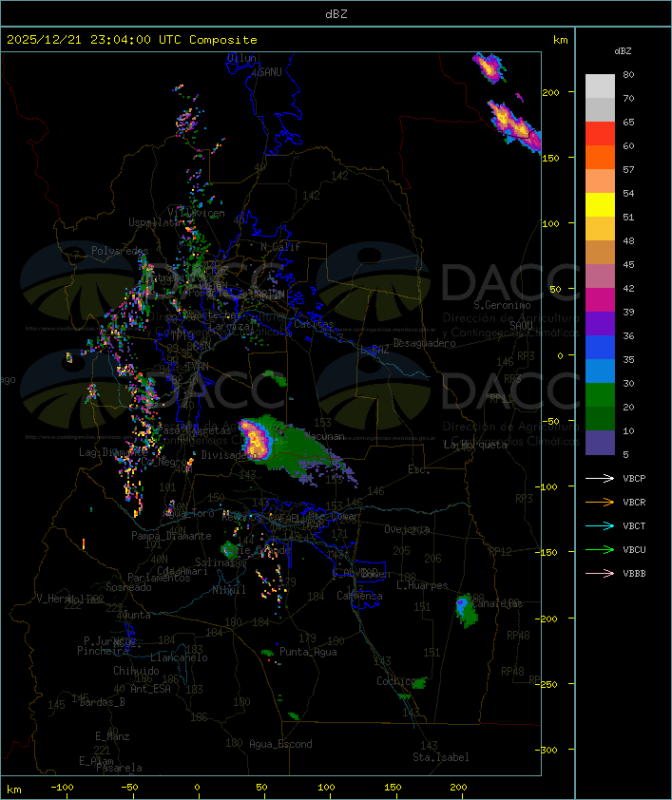Click the 'Sta.Isabel' place label
672x800 pixels.
pos(441,757)
